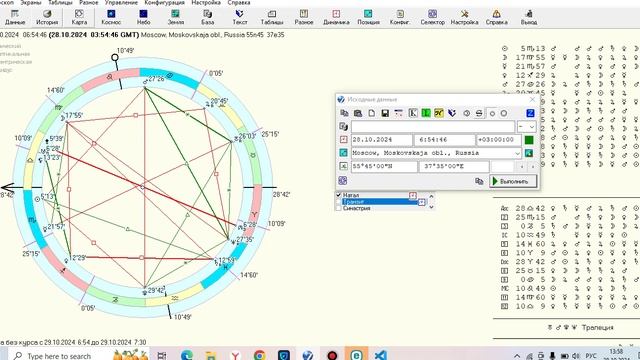Image resolution: width=640 pixels, height=360 pixels.
Task: Click the atlas map icon beside place field
Action: 529,153
